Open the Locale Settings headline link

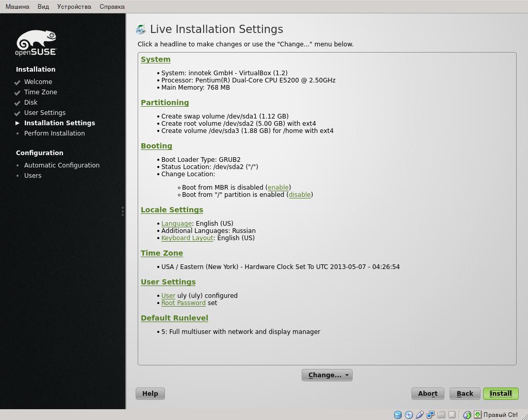pyautogui.click(x=172, y=210)
